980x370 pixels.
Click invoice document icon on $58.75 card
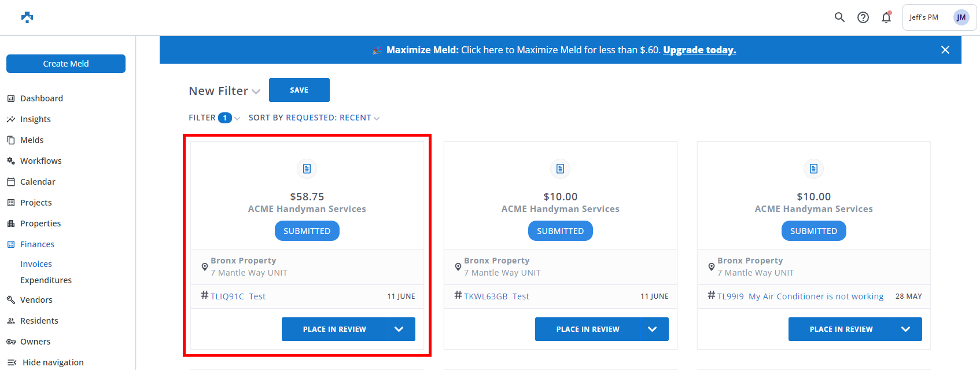[307, 168]
